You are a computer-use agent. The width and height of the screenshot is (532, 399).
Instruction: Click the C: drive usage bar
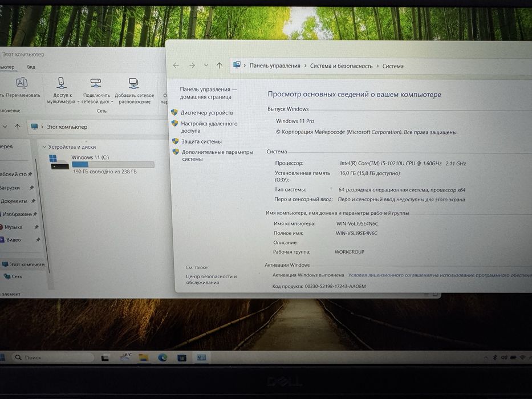point(113,165)
